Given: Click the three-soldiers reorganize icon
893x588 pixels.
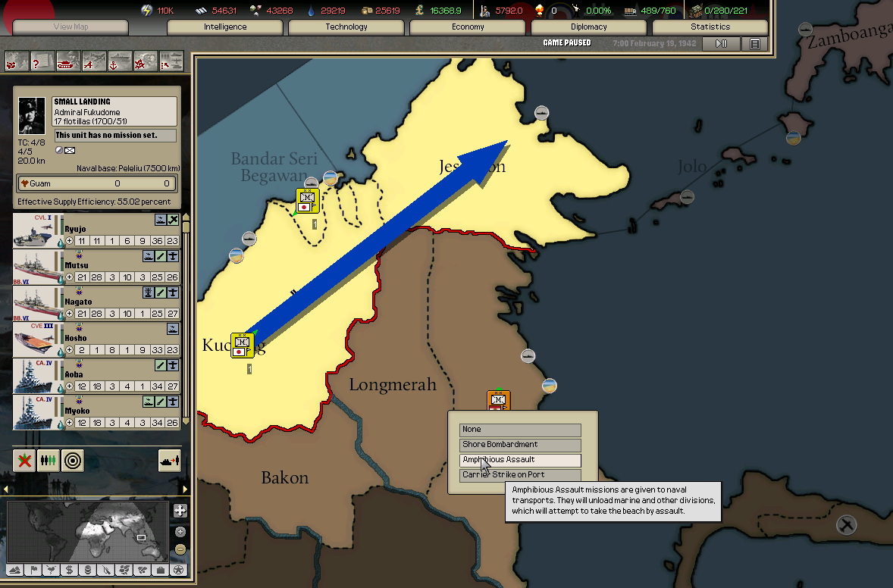Looking at the screenshot, I should pos(49,460).
